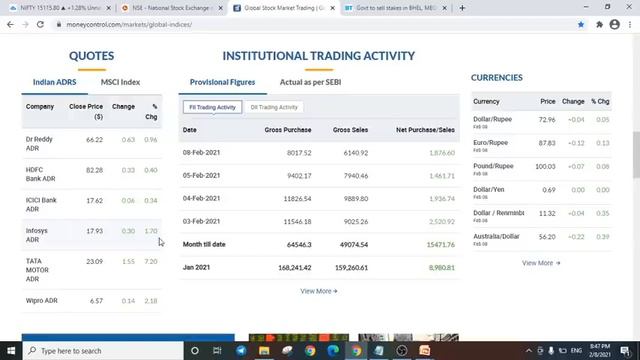Select the Provisional Figures tab
640x360 pixels.
(222, 82)
